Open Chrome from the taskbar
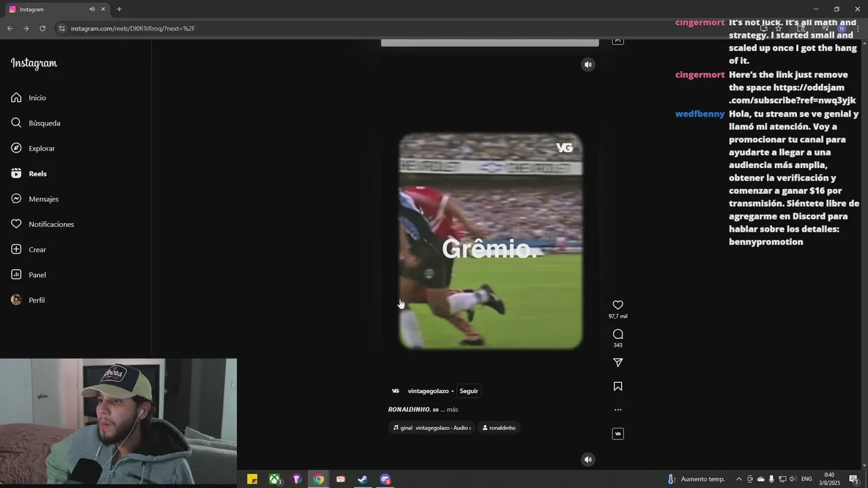868x488 pixels. (x=319, y=479)
